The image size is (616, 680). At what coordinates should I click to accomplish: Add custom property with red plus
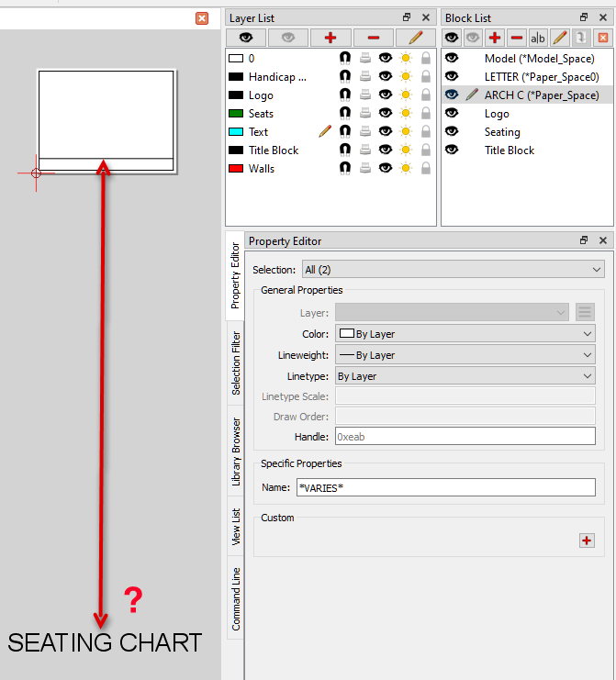point(587,541)
